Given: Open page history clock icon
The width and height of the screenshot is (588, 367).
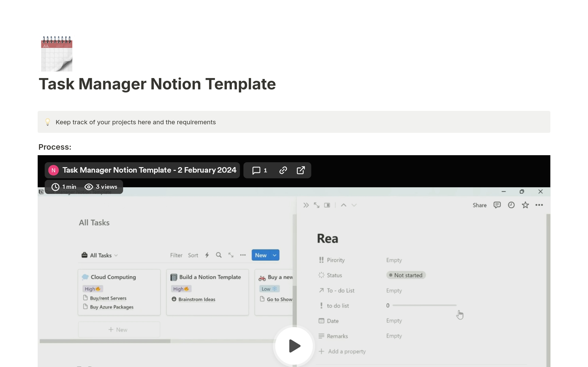Looking at the screenshot, I should (511, 205).
